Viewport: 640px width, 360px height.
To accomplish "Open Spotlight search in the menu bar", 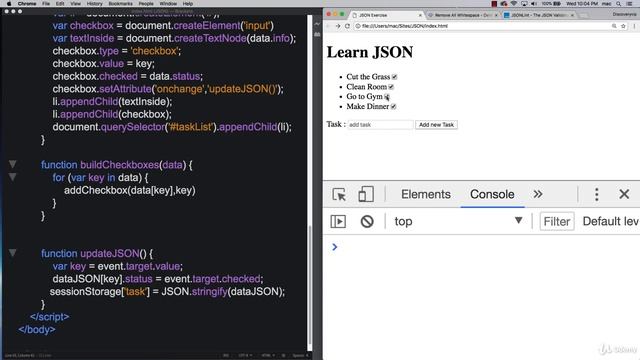I will point(619,4).
